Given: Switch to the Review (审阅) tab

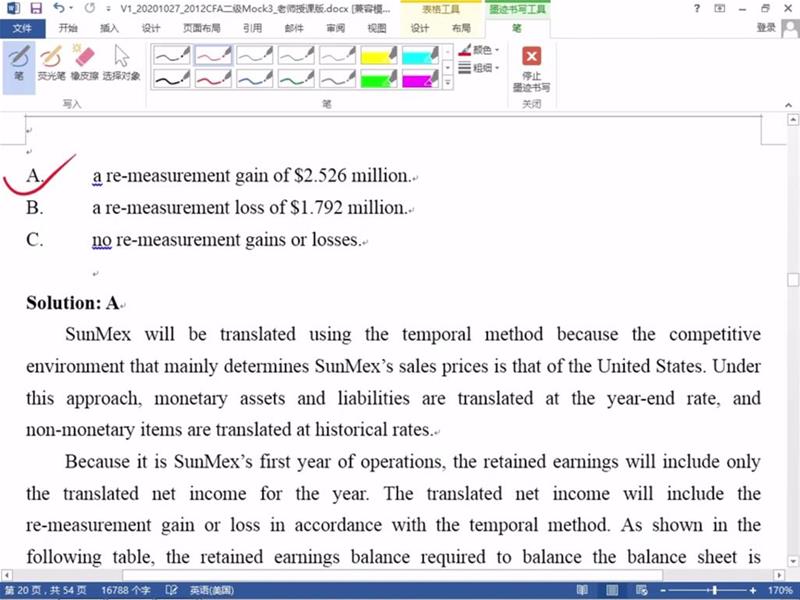Looking at the screenshot, I should [x=335, y=28].
